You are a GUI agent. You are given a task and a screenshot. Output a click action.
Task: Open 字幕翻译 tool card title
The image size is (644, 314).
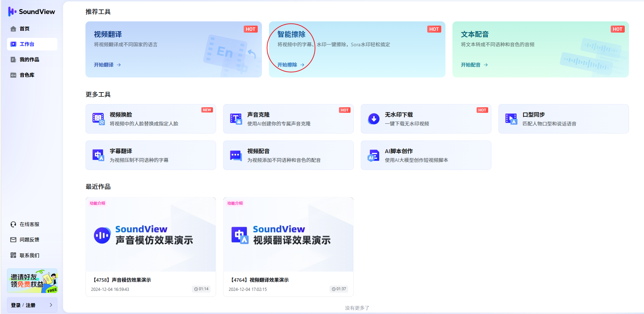point(121,151)
